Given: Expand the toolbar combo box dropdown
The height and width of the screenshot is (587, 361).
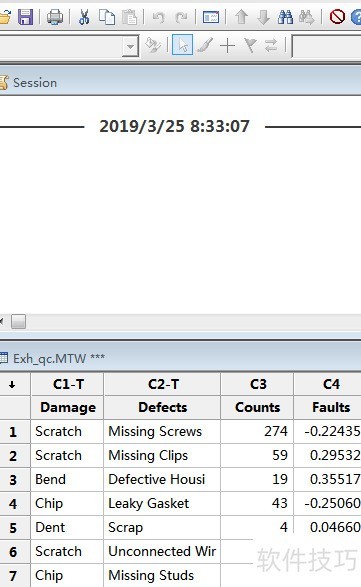Looking at the screenshot, I should (x=130, y=46).
